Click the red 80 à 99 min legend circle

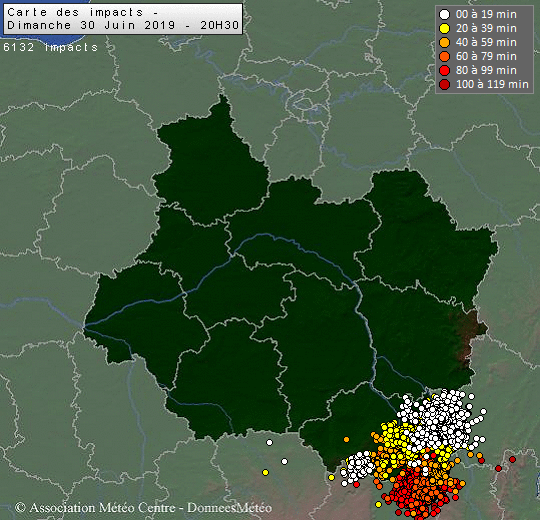tap(445, 71)
